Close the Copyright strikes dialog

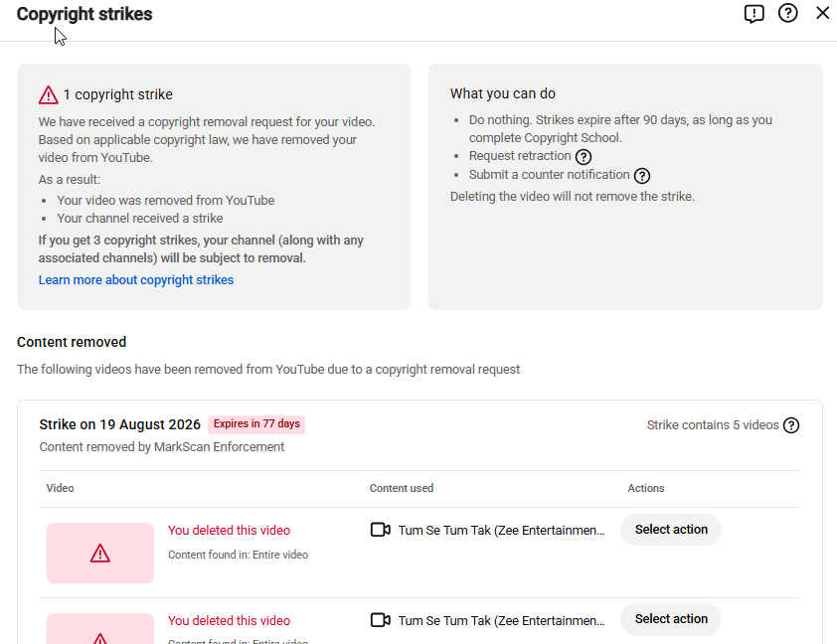coord(823,13)
